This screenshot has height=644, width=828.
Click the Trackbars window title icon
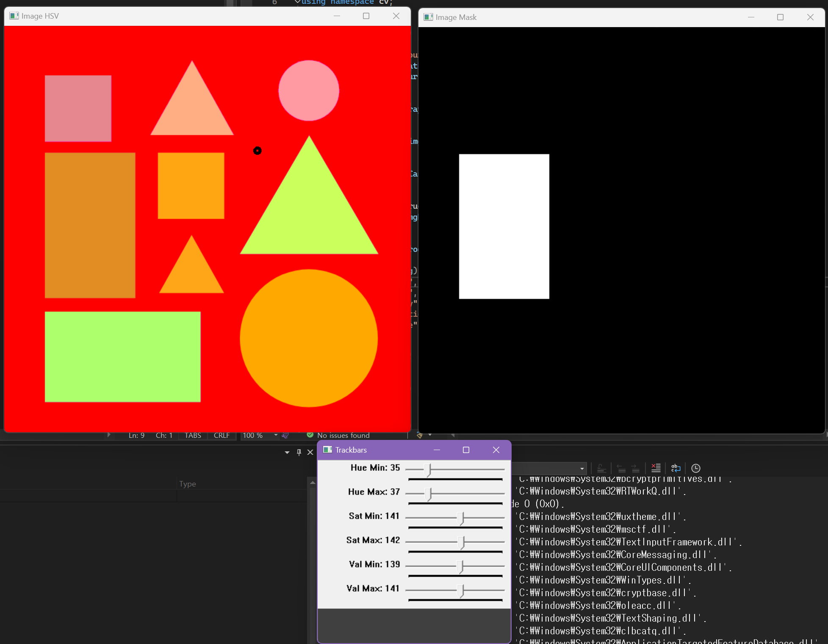(327, 450)
